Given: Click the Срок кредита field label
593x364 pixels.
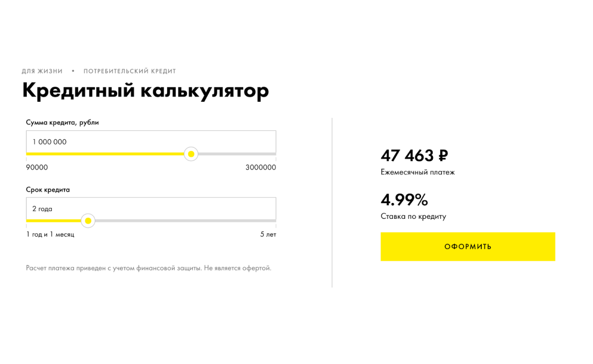Looking at the screenshot, I should click(48, 189).
